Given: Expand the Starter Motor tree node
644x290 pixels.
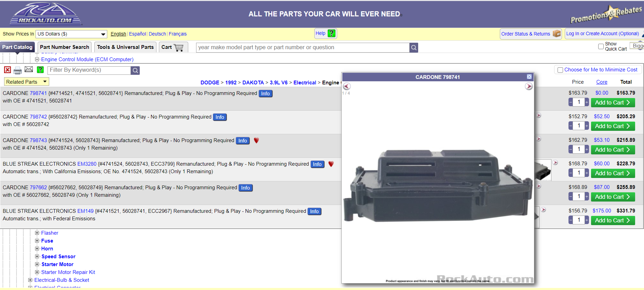Looking at the screenshot, I should point(37,264).
